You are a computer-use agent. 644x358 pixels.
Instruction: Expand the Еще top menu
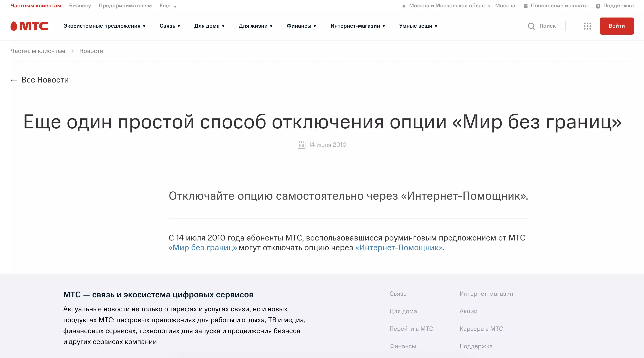coord(168,6)
